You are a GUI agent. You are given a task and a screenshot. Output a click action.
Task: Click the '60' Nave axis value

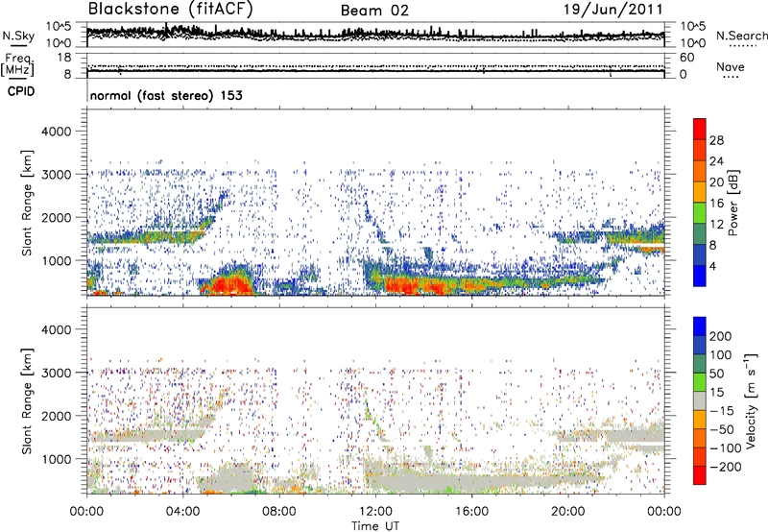[686, 58]
